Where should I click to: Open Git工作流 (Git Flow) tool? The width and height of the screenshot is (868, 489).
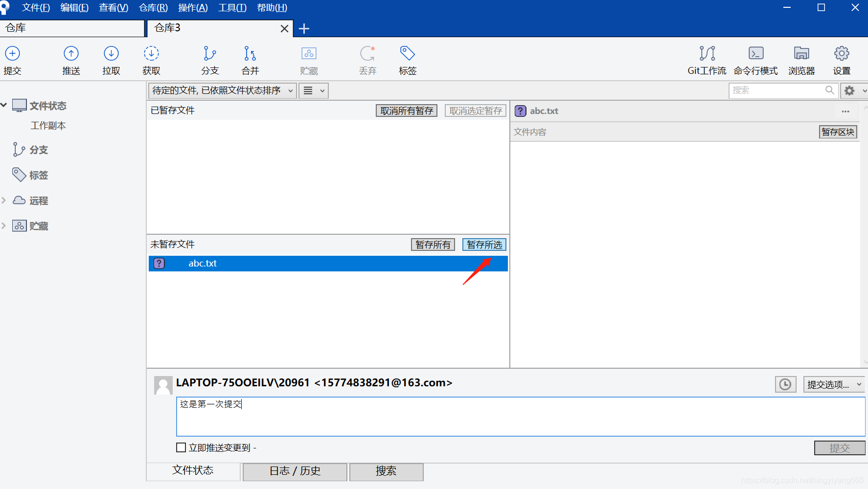[x=707, y=53]
